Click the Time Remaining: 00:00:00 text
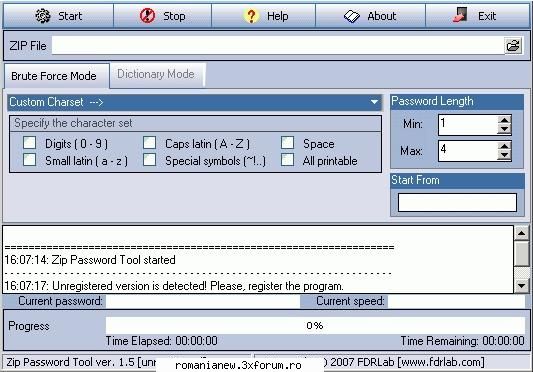 pos(462,341)
